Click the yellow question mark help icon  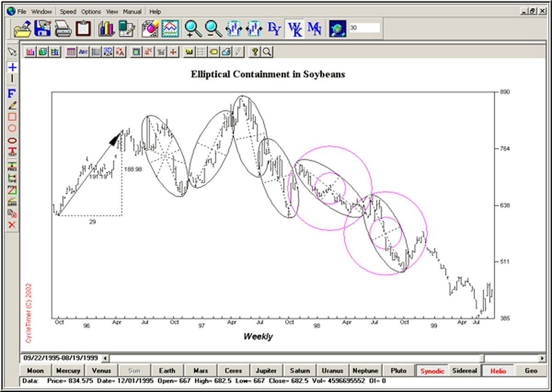coord(254,52)
